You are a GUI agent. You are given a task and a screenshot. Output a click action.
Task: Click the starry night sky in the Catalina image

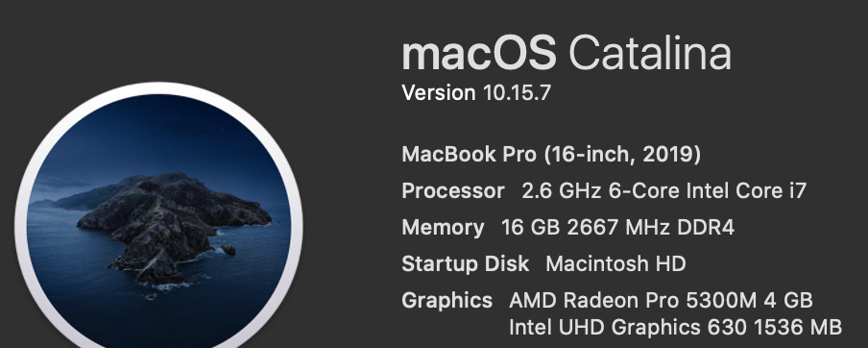click(160, 133)
